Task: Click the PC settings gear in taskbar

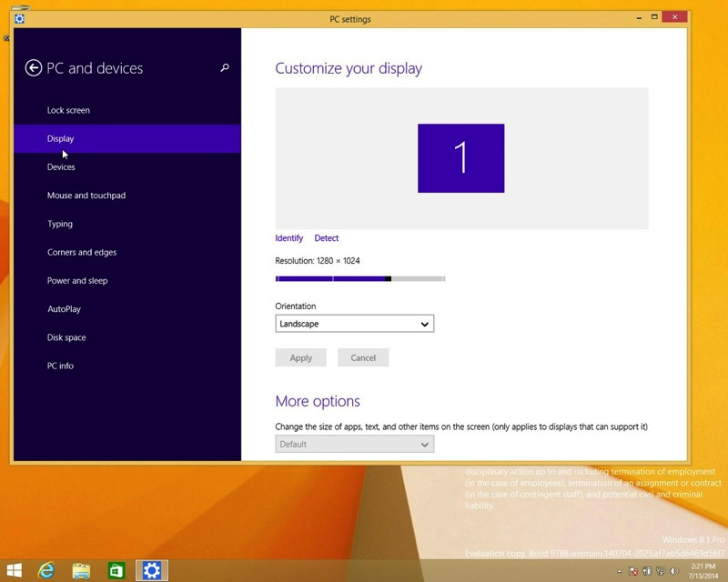Action: (x=151, y=570)
